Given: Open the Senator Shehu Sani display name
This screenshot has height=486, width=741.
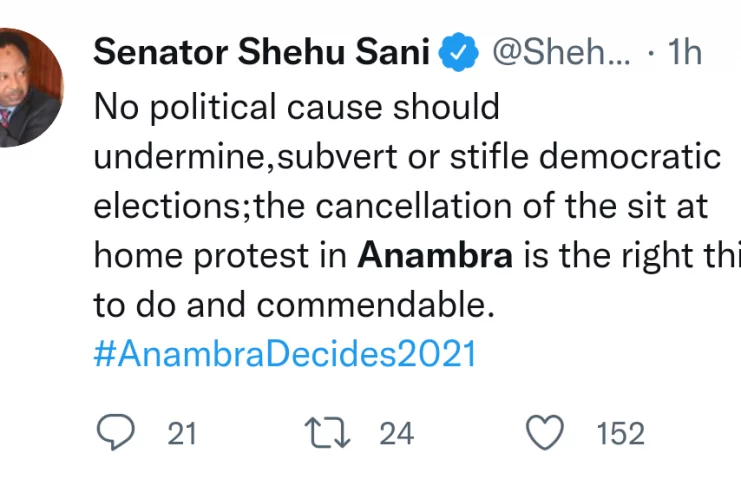Looking at the screenshot, I should 264,52.
